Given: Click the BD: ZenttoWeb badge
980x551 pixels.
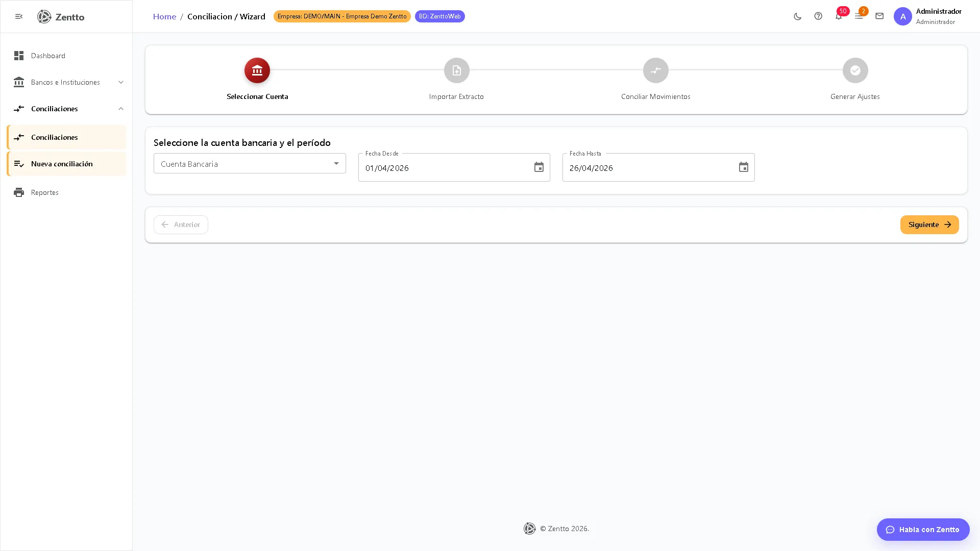Looking at the screenshot, I should click(440, 16).
